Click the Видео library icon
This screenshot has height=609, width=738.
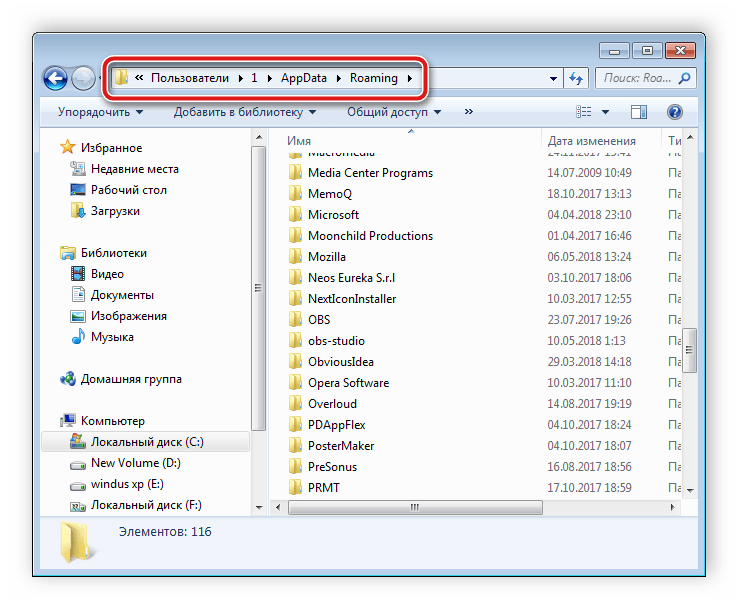click(x=78, y=273)
